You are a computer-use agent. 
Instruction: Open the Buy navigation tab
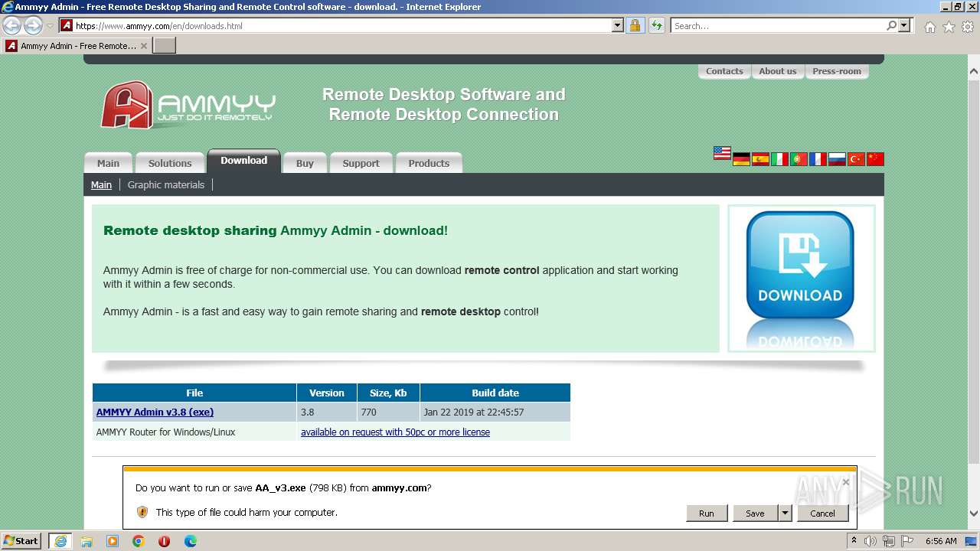click(305, 163)
